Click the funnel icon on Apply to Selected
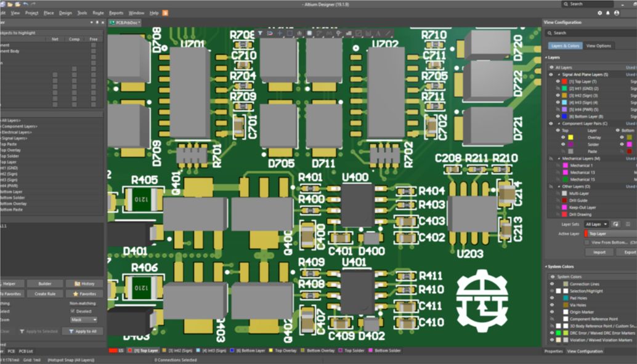 [22, 331]
